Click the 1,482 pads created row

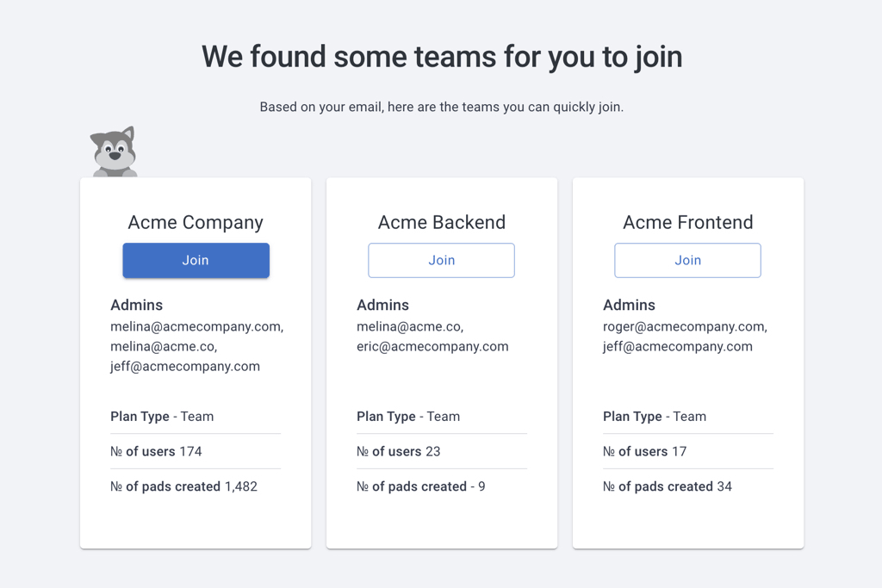pyautogui.click(x=183, y=486)
